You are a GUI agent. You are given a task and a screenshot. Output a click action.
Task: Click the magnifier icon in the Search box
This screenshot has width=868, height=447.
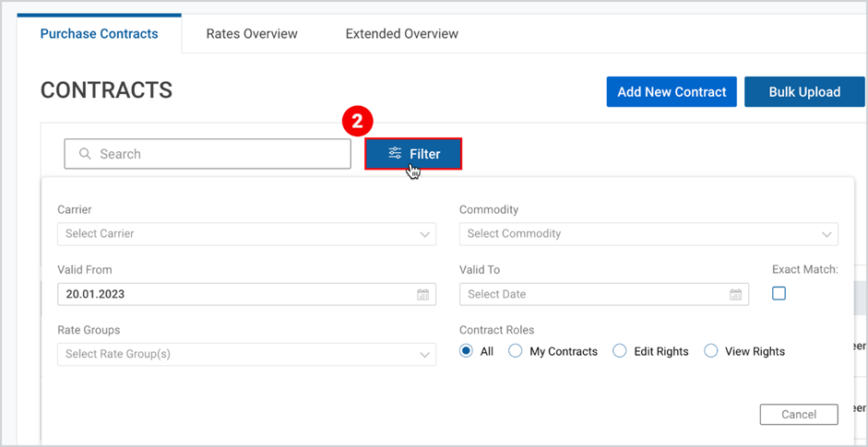click(85, 154)
